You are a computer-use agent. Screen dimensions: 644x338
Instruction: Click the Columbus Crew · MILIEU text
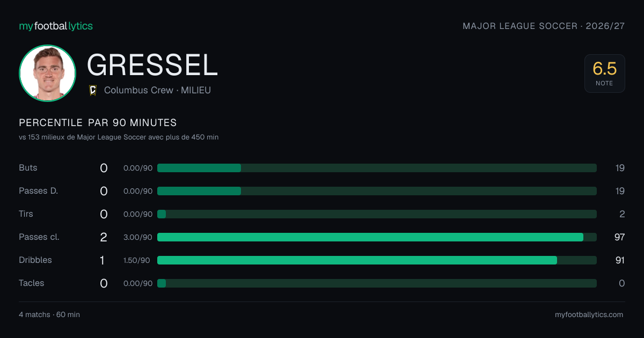coord(157,90)
